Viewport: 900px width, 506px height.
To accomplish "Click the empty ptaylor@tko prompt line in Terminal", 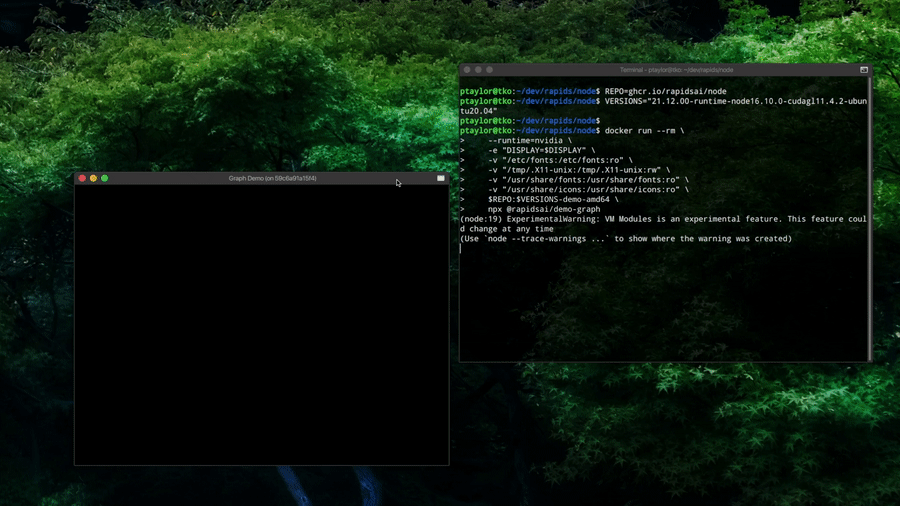I will coord(530,120).
